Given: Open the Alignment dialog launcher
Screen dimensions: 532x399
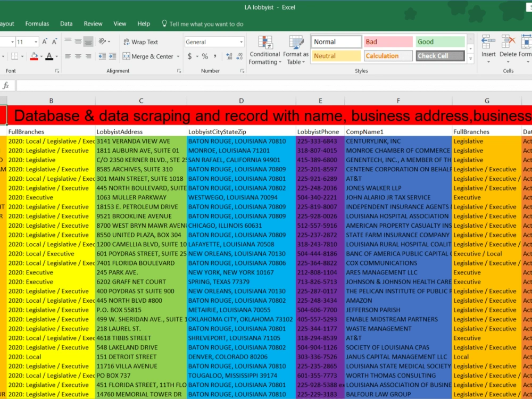Looking at the screenshot, I should click(x=179, y=71).
